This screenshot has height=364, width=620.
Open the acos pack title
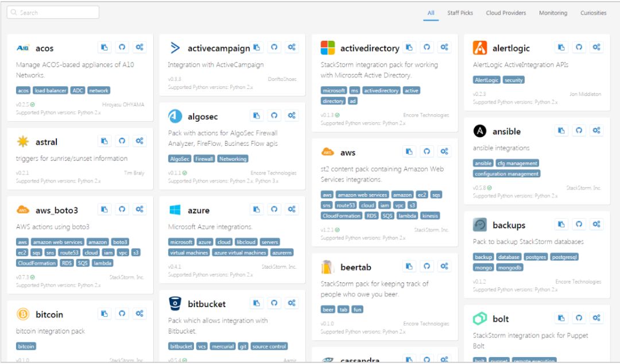coord(44,48)
